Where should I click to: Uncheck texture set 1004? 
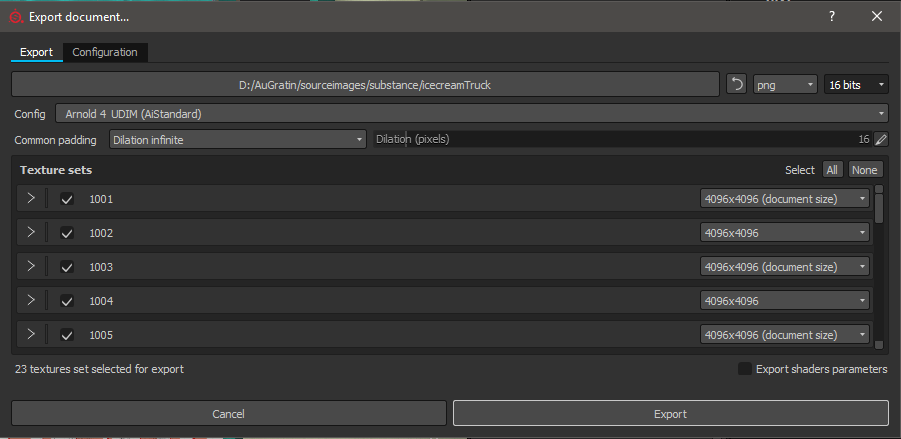pyautogui.click(x=67, y=301)
